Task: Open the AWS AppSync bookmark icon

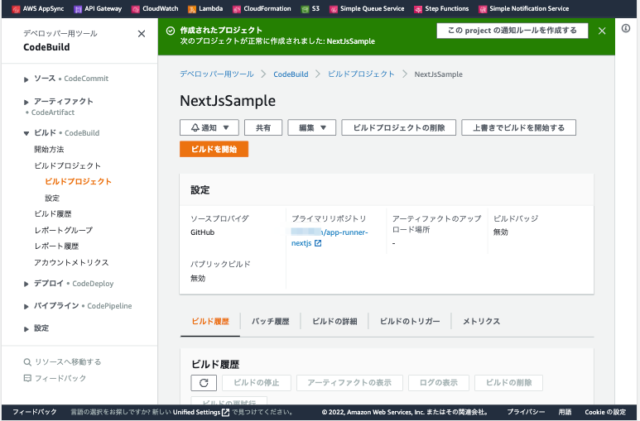Action: [x=16, y=9]
